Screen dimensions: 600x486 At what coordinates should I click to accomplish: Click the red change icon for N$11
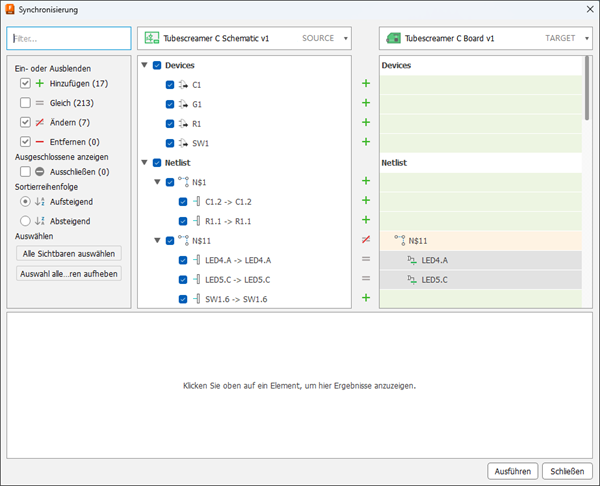(x=366, y=240)
